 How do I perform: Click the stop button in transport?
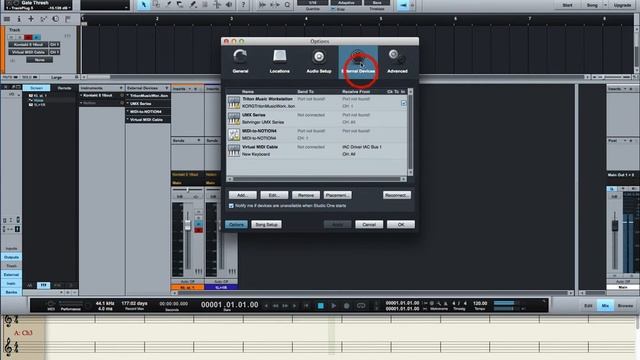tap(320, 305)
